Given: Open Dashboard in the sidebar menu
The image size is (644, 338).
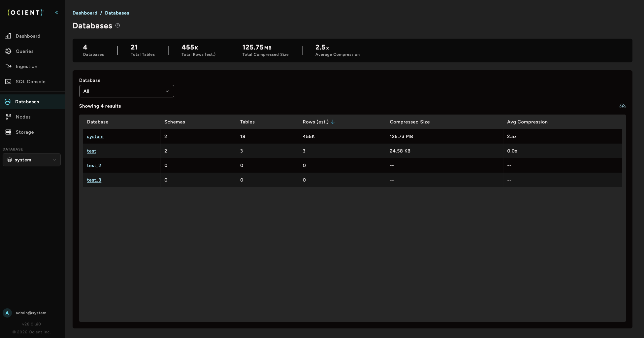Looking at the screenshot, I should 32,36.
